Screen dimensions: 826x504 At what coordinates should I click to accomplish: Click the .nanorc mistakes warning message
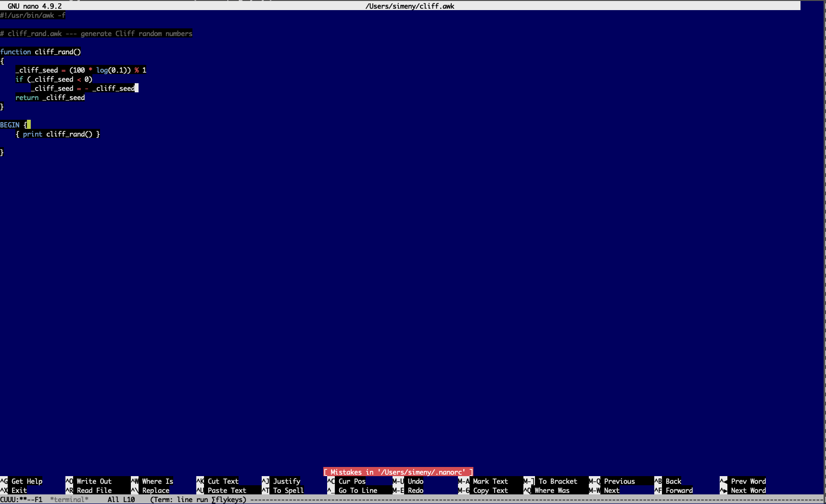click(398, 472)
